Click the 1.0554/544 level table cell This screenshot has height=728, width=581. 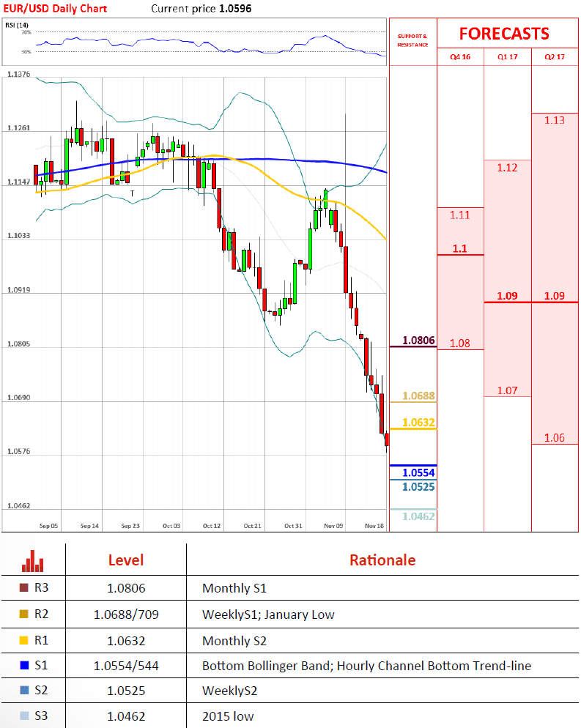click(x=126, y=666)
